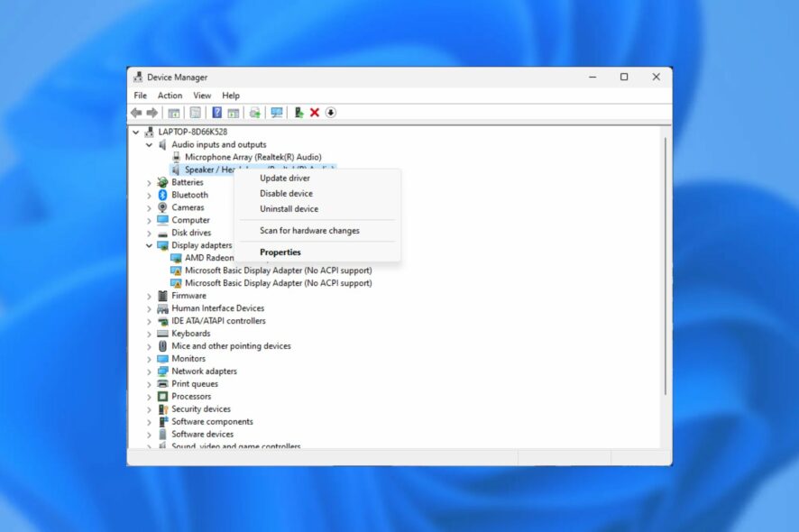Click the Security devices icon
Viewport: 799px width, 532px height.
(162, 409)
